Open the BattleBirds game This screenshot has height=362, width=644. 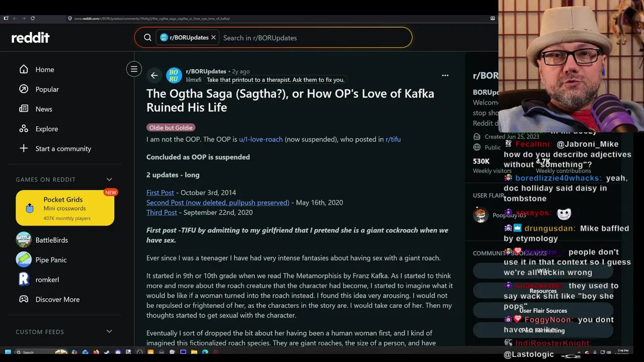click(51, 240)
